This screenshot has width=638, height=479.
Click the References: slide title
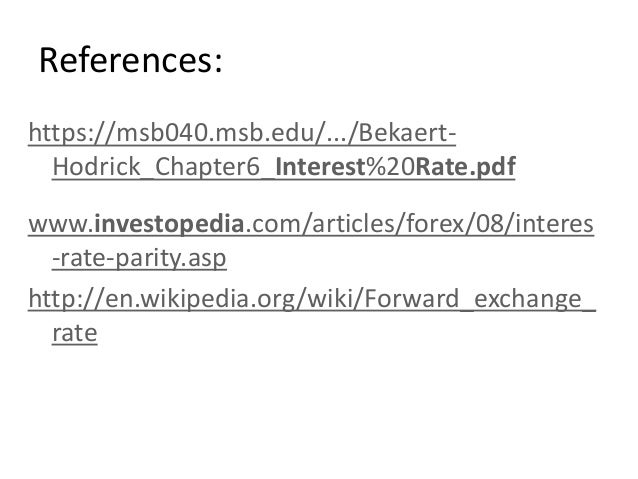point(131,60)
